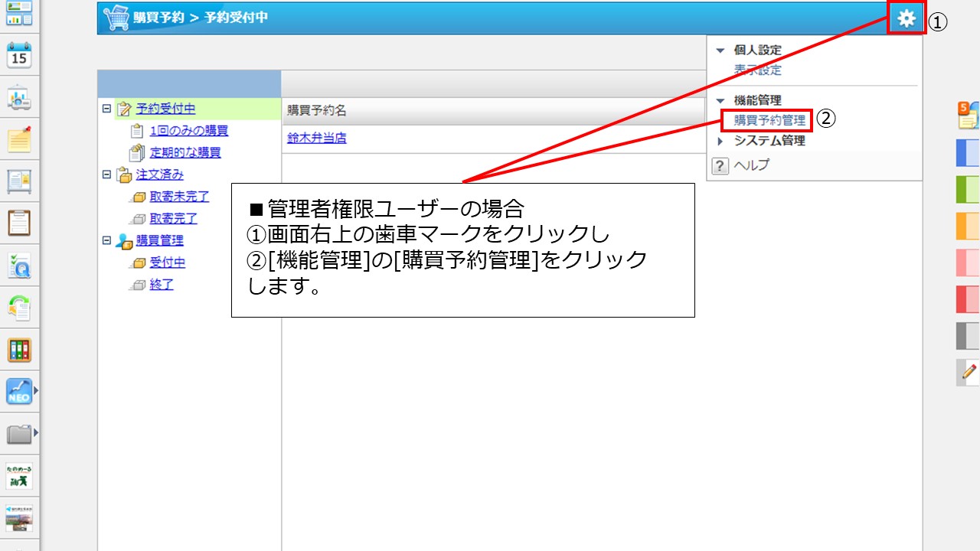Open the document search magnifier icon
The image size is (980, 551).
click(x=19, y=265)
